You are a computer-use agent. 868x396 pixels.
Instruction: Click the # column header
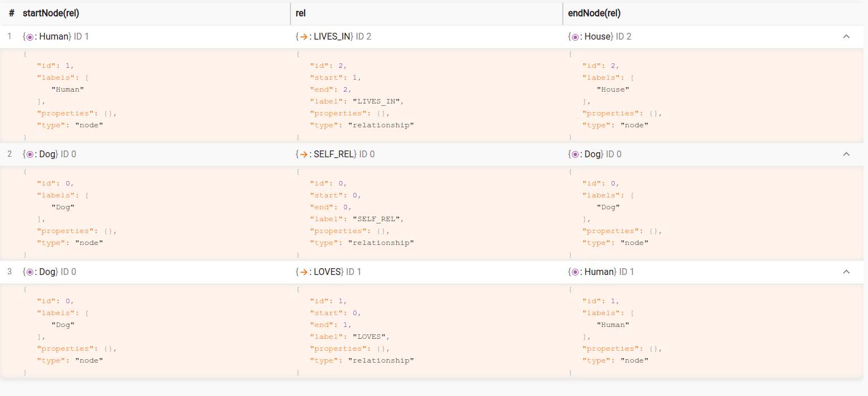[11, 13]
